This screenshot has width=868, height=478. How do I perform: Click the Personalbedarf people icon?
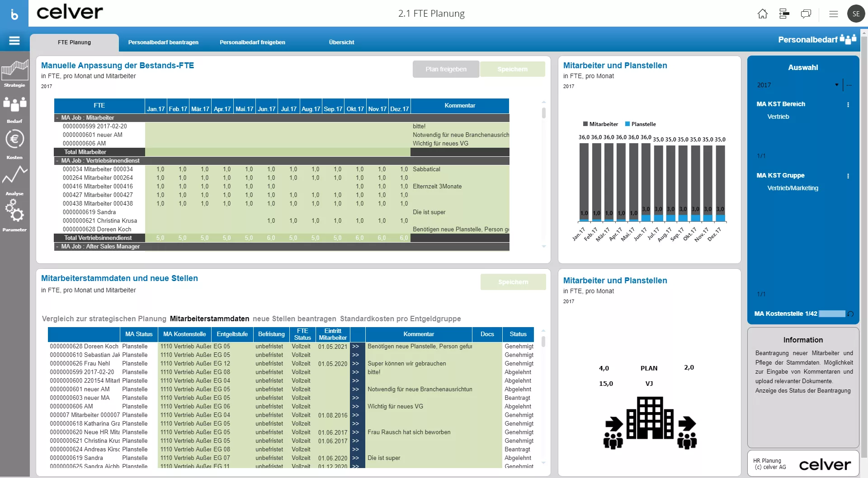(x=848, y=39)
